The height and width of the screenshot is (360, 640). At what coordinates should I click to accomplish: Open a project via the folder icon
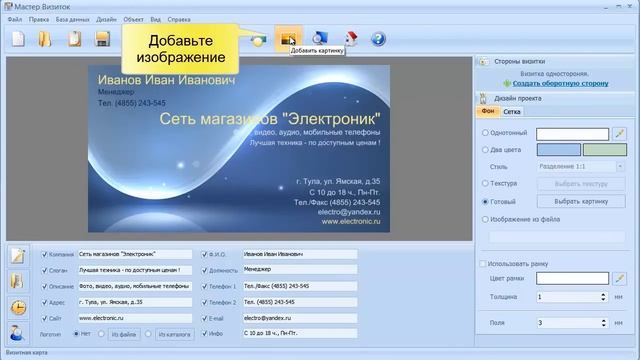[44, 39]
